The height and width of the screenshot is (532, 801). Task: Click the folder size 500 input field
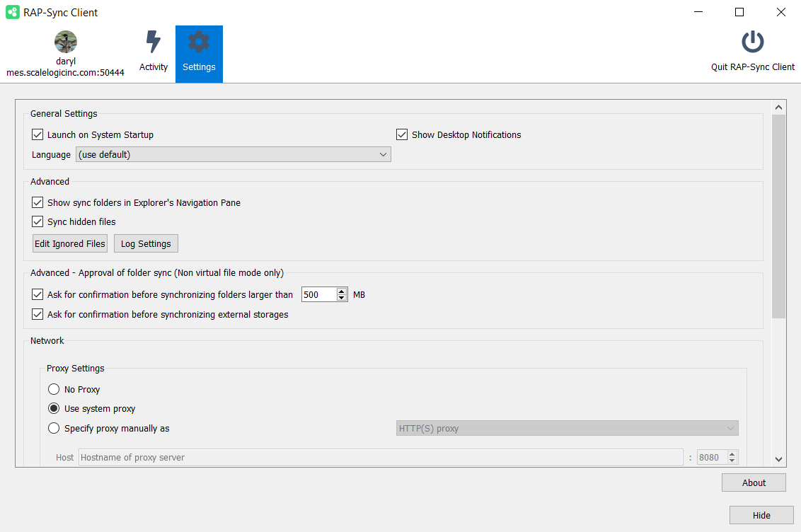pos(318,294)
